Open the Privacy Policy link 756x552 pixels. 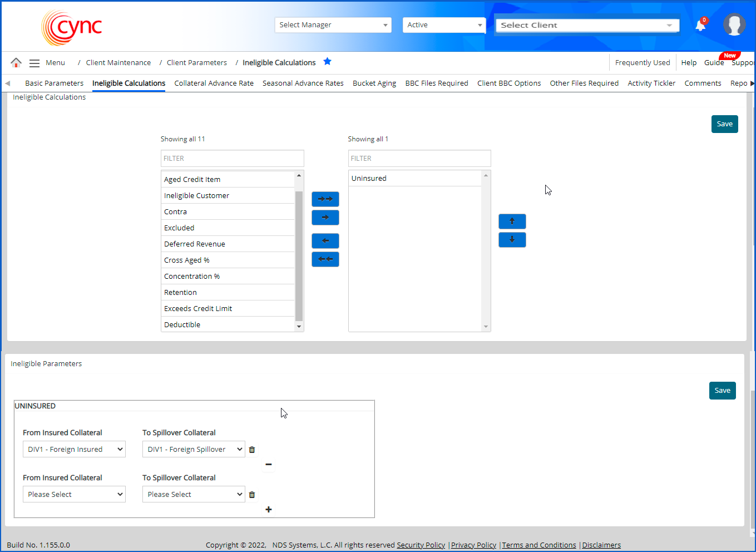[x=473, y=545]
